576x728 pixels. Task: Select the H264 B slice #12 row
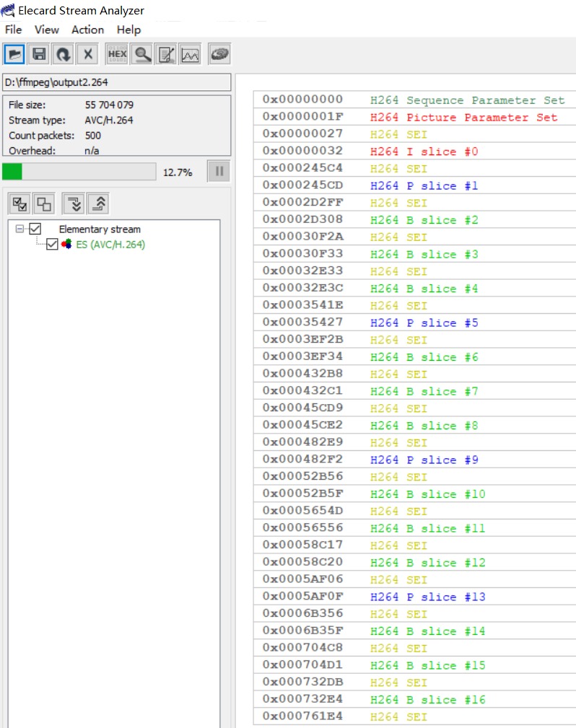pyautogui.click(x=414, y=563)
